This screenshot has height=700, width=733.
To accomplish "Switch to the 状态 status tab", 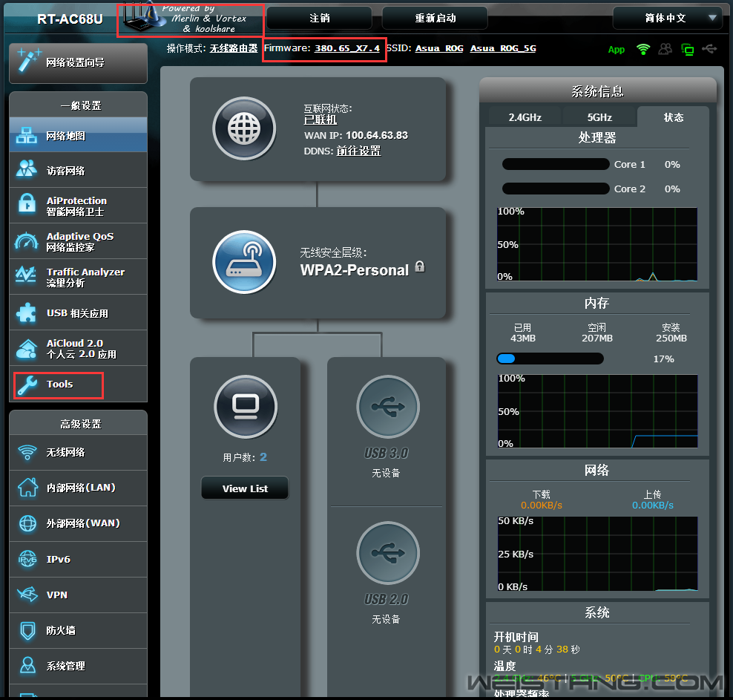I will (x=673, y=117).
